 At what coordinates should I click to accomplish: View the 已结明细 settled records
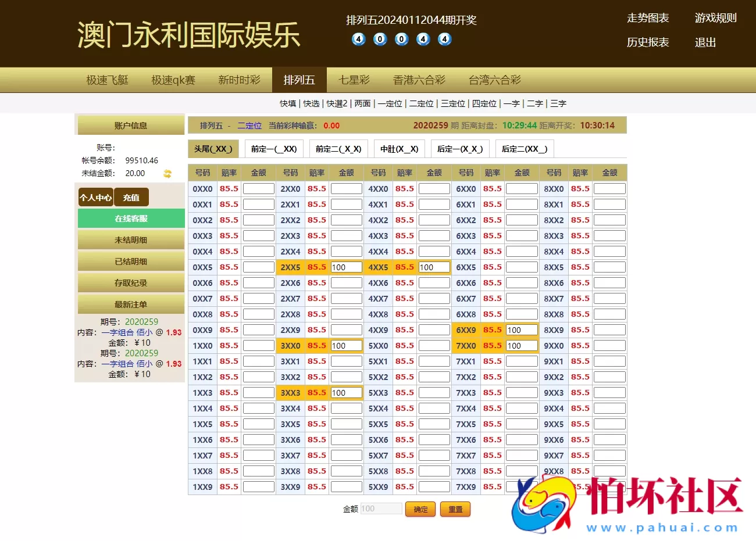[x=130, y=261]
